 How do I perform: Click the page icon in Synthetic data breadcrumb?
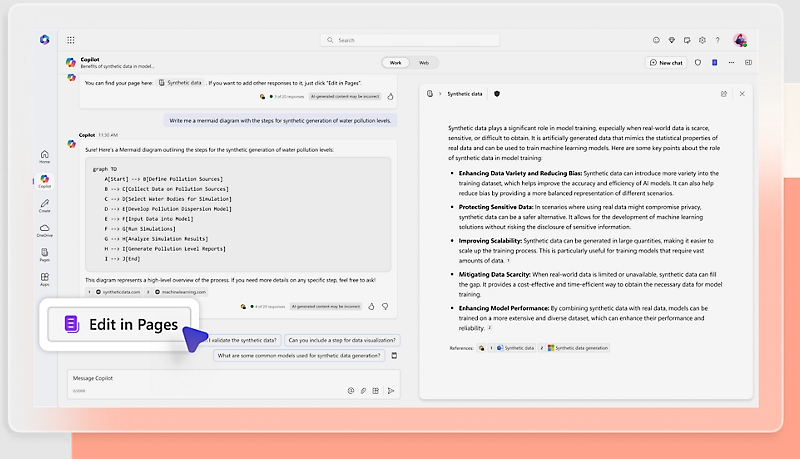pyautogui.click(x=430, y=94)
